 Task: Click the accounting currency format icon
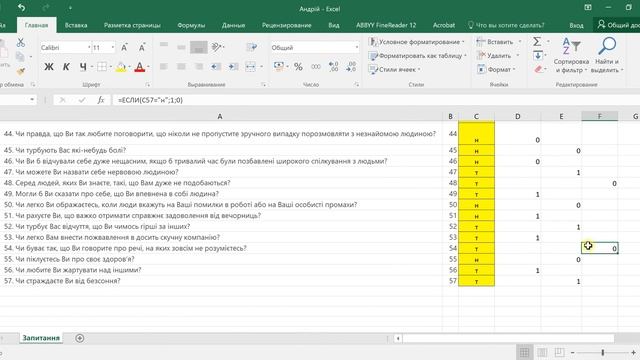coord(279,67)
